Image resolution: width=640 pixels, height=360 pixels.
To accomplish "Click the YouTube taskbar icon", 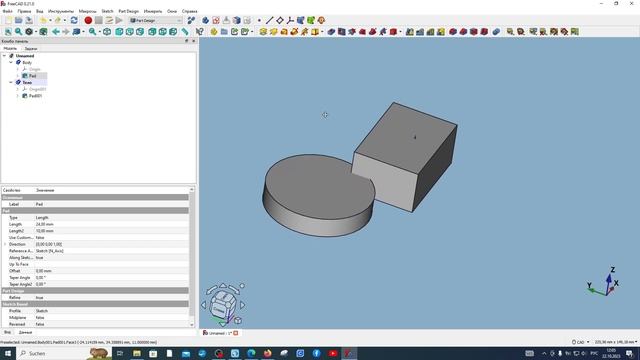I will [333, 353].
